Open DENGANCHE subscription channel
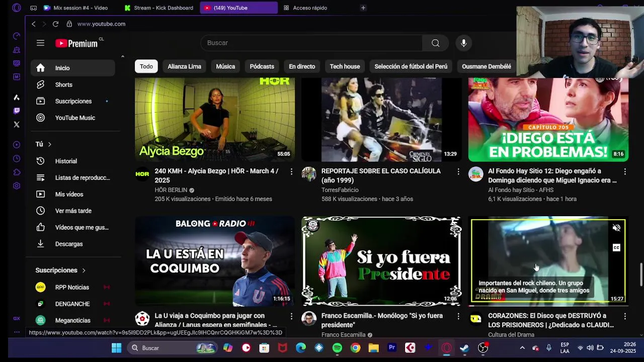The height and width of the screenshot is (362, 644). coord(73,304)
